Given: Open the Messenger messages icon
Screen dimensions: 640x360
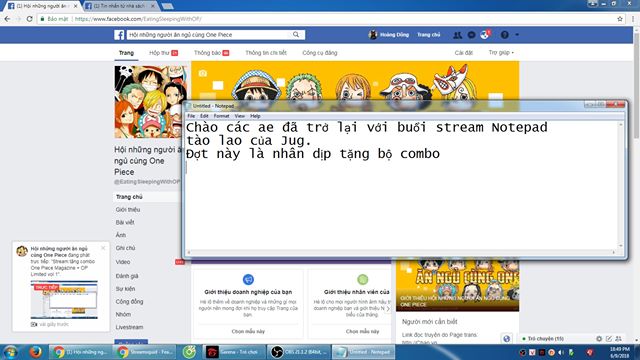Looking at the screenshot, I should point(471,35).
